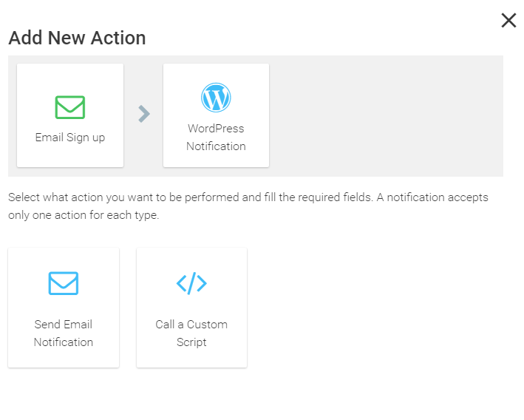This screenshot has width=524, height=420.
Task: Click empty gray area of breadcrumb bar
Action: [x=384, y=115]
